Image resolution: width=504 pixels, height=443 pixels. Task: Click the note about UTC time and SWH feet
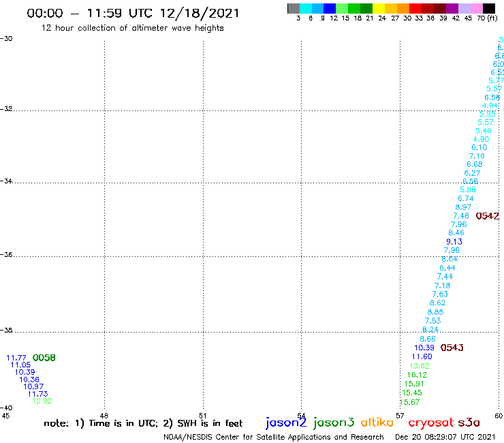143,423
